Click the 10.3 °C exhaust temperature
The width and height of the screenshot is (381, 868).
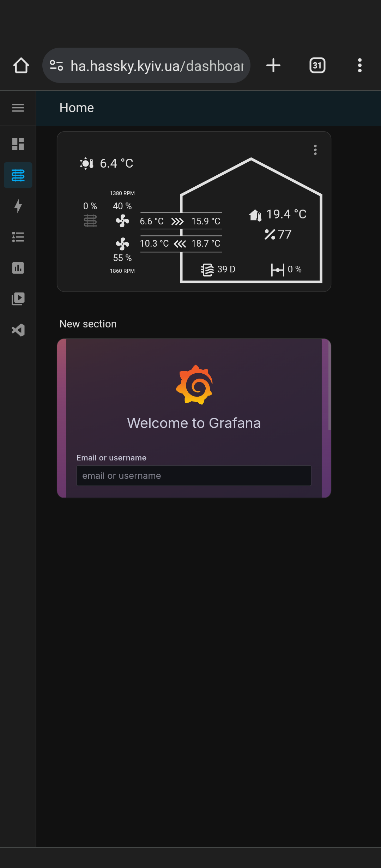[x=155, y=243]
